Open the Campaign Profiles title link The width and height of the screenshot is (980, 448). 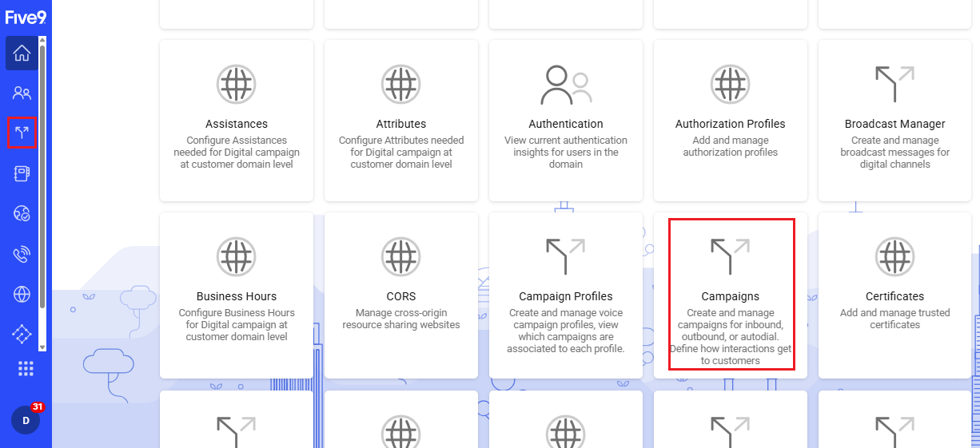pyautogui.click(x=565, y=296)
